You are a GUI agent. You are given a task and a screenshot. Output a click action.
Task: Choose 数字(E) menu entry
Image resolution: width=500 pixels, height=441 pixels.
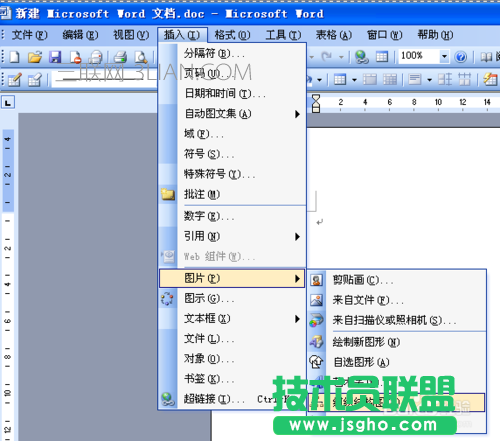232,216
